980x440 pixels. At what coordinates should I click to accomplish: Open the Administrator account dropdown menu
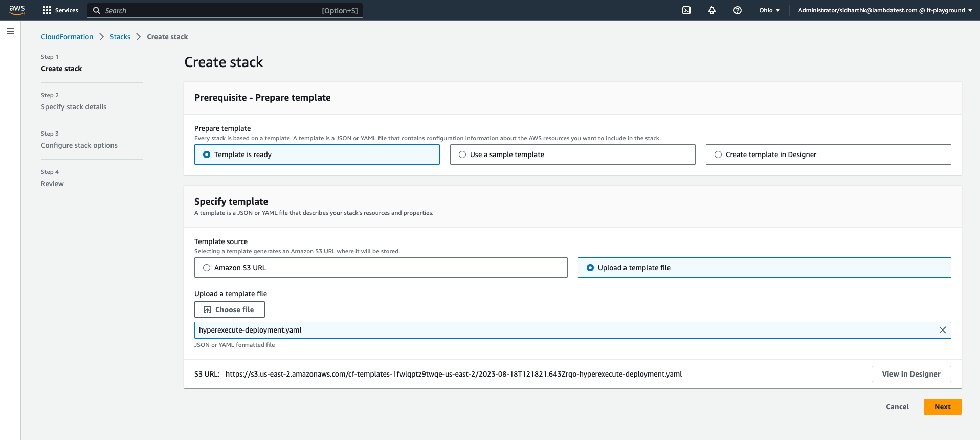click(x=885, y=10)
